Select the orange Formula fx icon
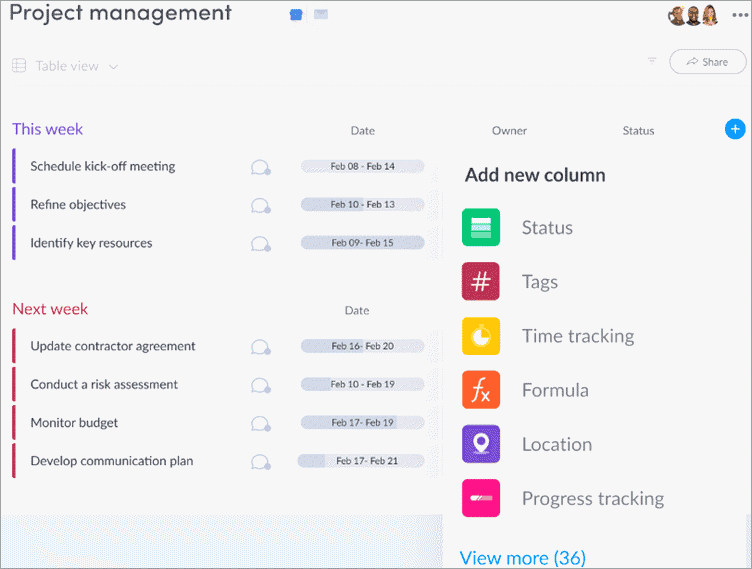Screen dimensions: 752x569 [481, 390]
